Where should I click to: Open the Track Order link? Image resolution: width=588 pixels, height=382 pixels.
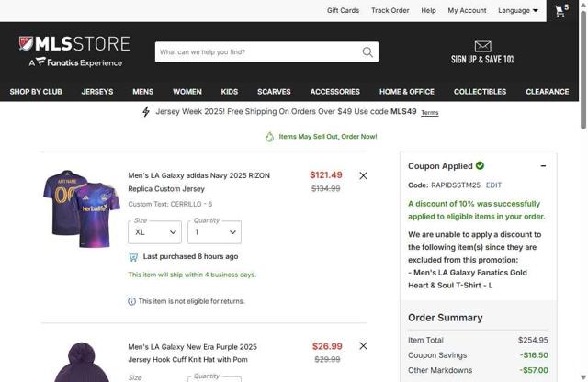click(x=390, y=11)
